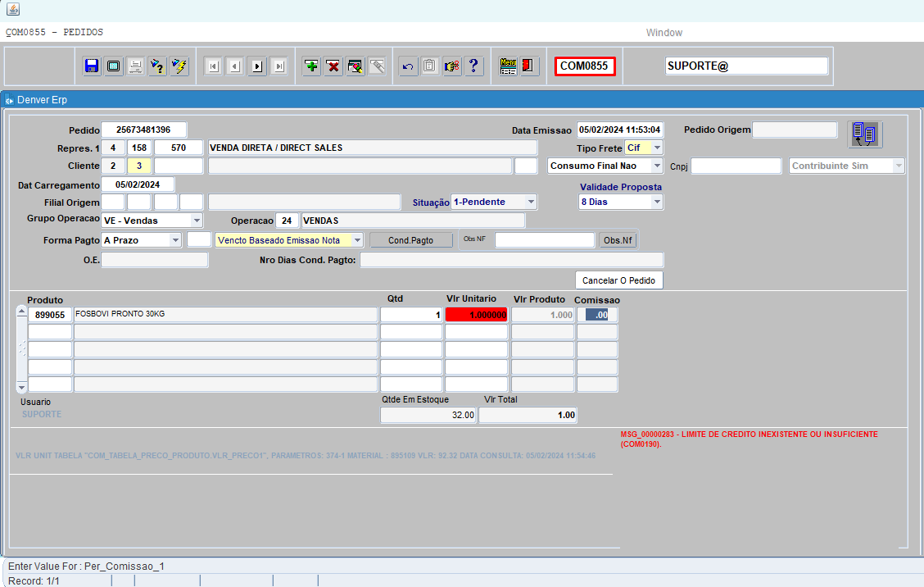Viewport: 924px width, 587px height.
Task: Open the Menu icon in toolbar
Action: 508,66
